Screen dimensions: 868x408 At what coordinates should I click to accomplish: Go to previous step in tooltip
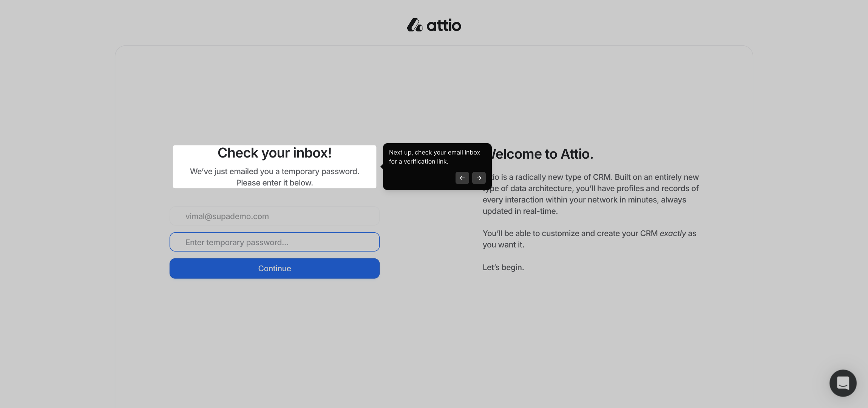click(x=462, y=178)
